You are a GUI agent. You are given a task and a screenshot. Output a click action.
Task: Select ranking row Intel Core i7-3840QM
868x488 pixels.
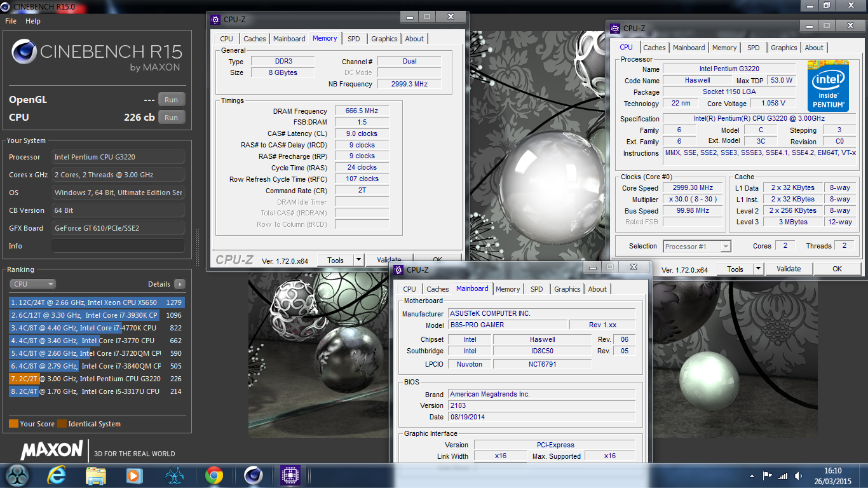(97, 366)
